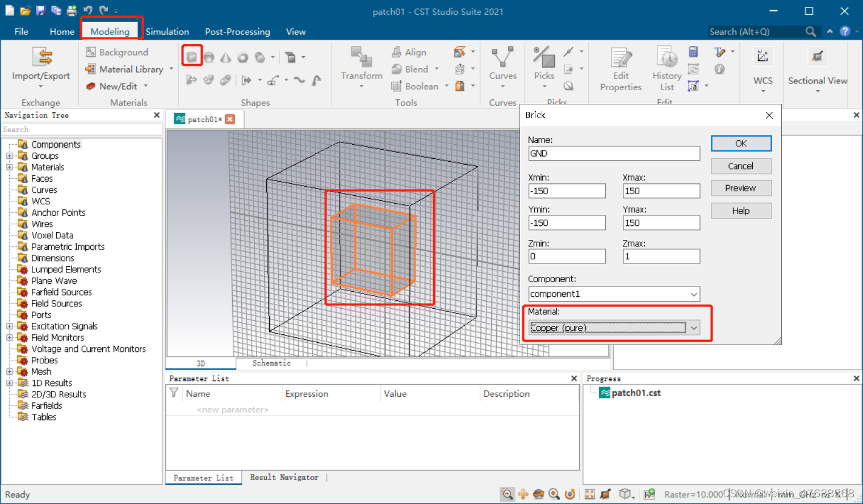Open the Blend dropdown arrow

437,69
